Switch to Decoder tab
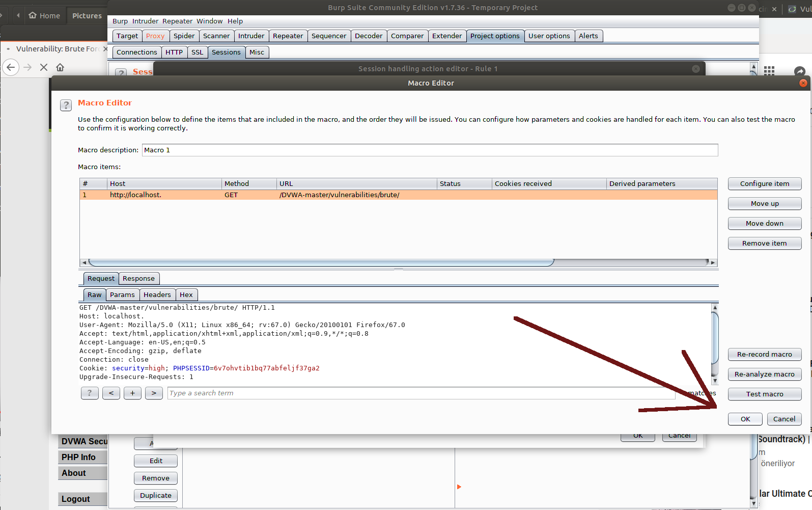This screenshot has height=510, width=812. [369, 36]
